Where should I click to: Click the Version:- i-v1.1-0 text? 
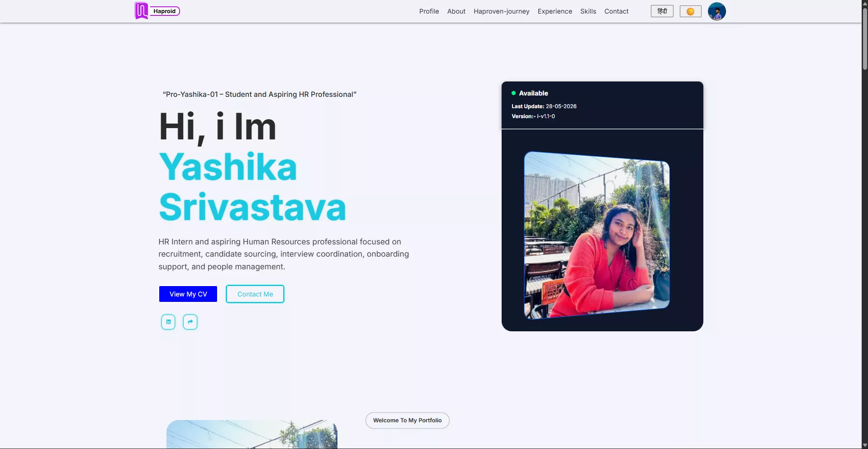(533, 116)
